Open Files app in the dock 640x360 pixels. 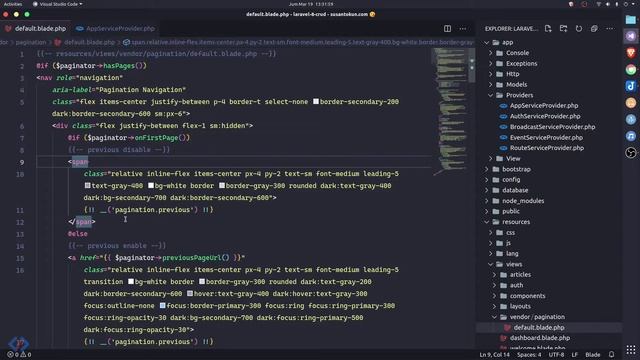point(631,20)
